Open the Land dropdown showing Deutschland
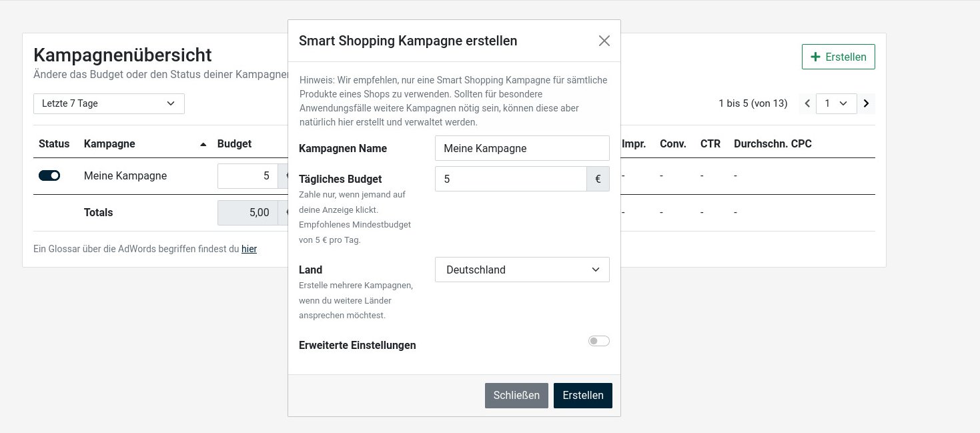This screenshot has width=980, height=433. point(522,270)
